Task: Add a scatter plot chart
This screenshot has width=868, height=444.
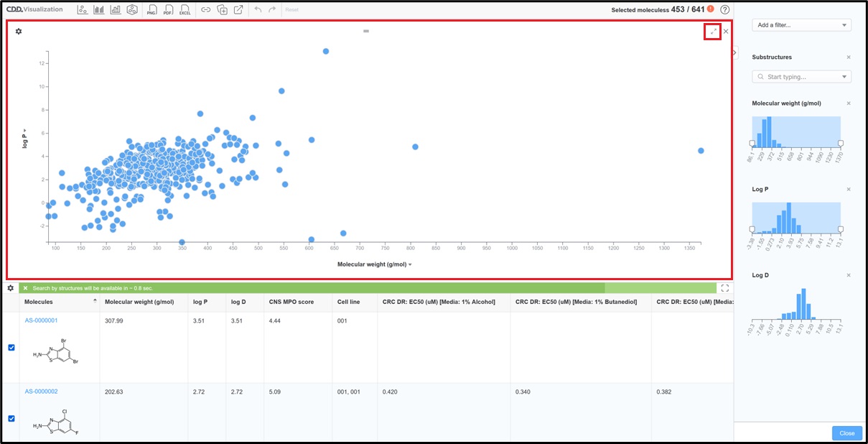Action: [x=82, y=10]
